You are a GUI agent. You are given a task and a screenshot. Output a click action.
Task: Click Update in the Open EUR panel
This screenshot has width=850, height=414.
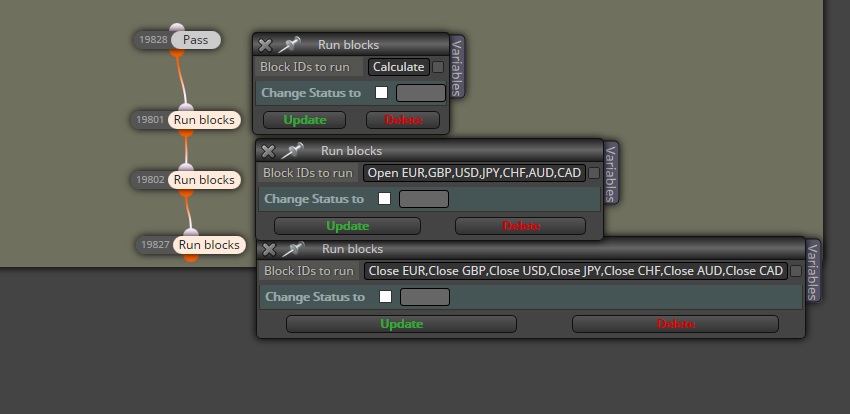347,226
